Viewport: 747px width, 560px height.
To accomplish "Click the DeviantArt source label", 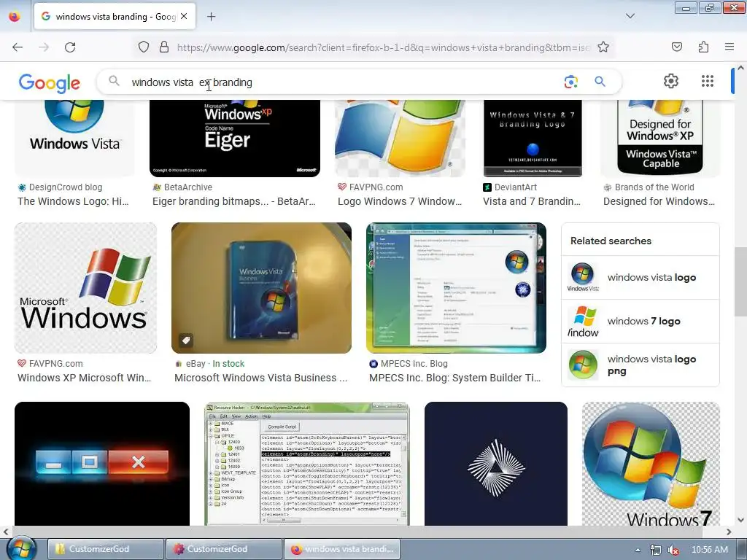I will click(x=516, y=187).
